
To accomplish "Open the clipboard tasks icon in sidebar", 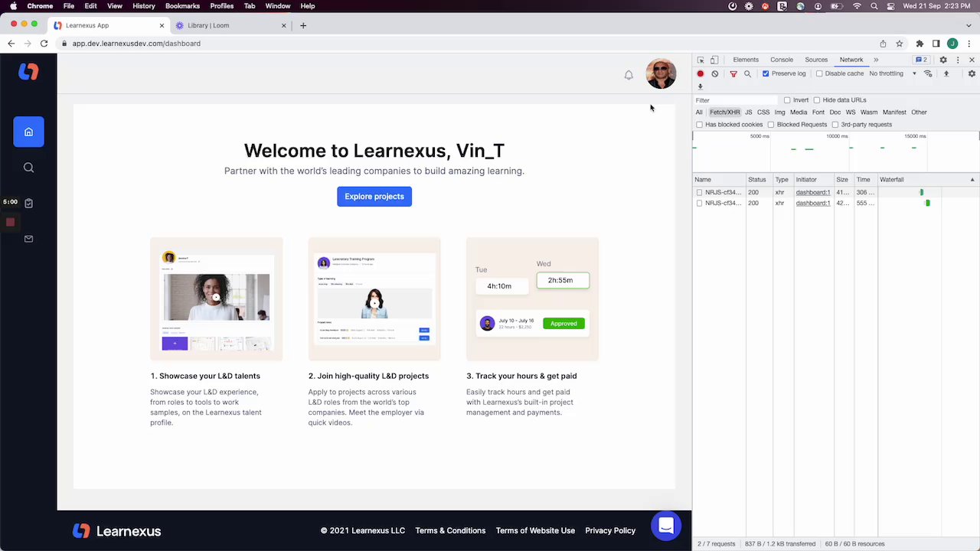I will (28, 203).
